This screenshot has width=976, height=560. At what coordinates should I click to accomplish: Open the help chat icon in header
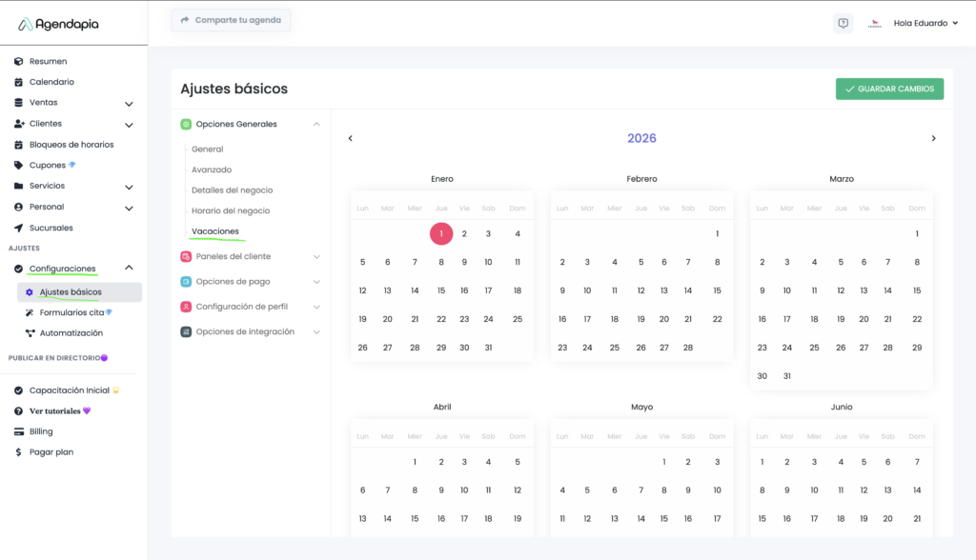coord(843,24)
